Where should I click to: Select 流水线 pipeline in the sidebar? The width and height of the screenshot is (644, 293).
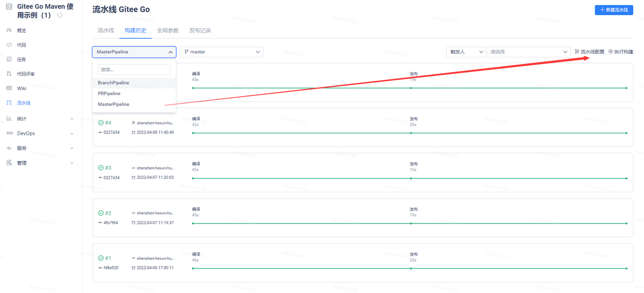pyautogui.click(x=24, y=103)
